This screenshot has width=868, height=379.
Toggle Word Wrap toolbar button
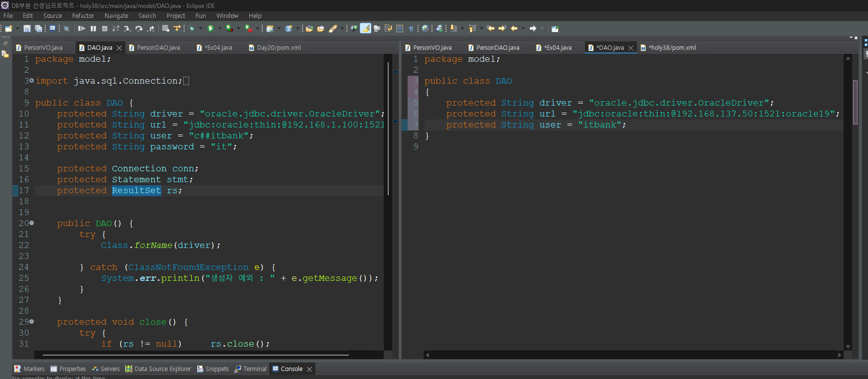coord(388,28)
